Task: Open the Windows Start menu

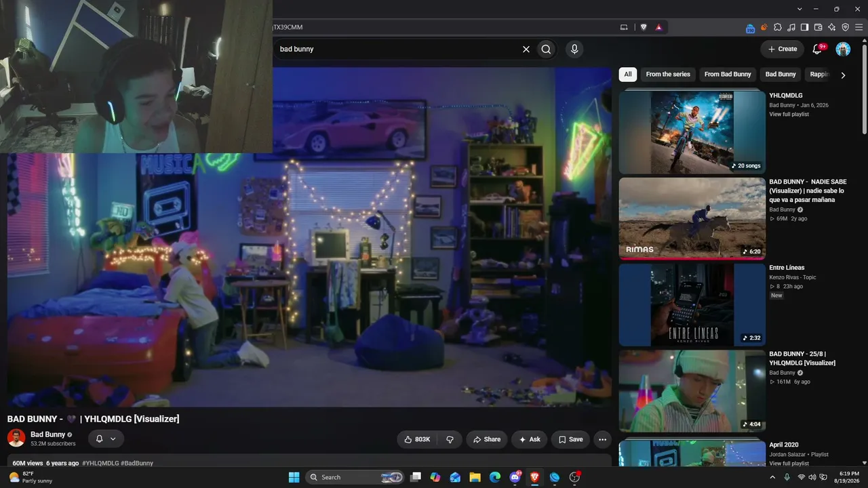Action: [294, 477]
